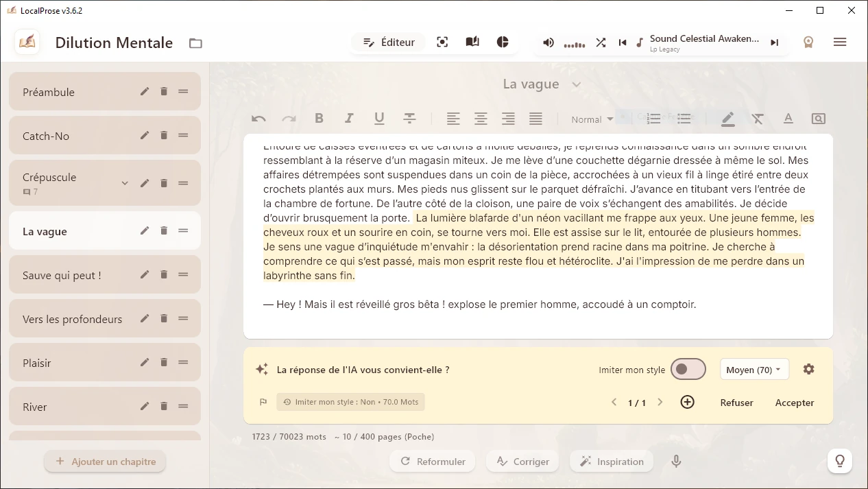The height and width of the screenshot is (489, 868).
Task: Mute the music player volume
Action: 548,43
